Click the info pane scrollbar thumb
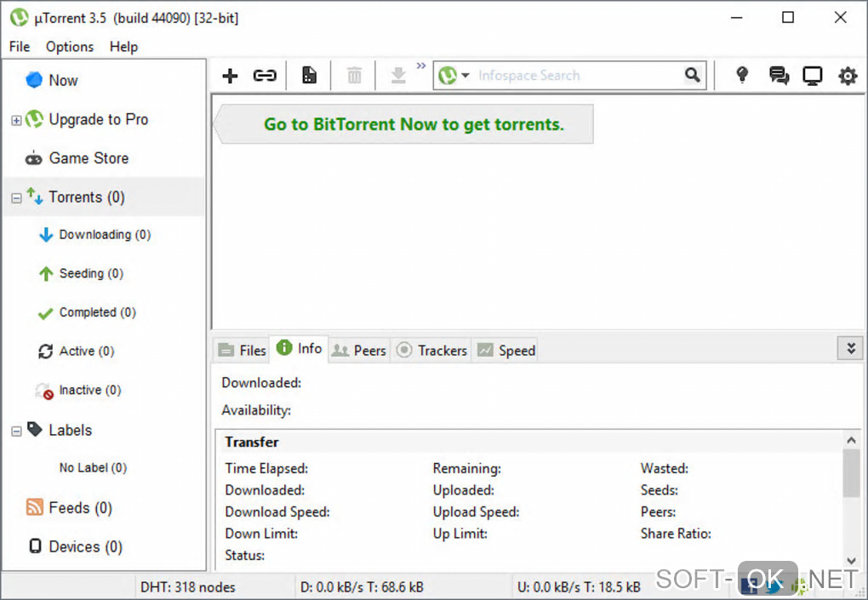 click(851, 472)
